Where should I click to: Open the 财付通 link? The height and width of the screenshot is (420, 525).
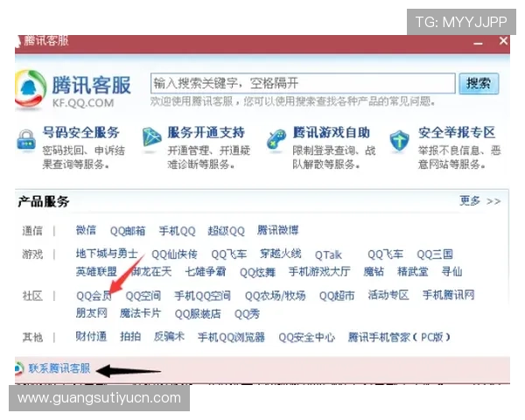click(91, 337)
